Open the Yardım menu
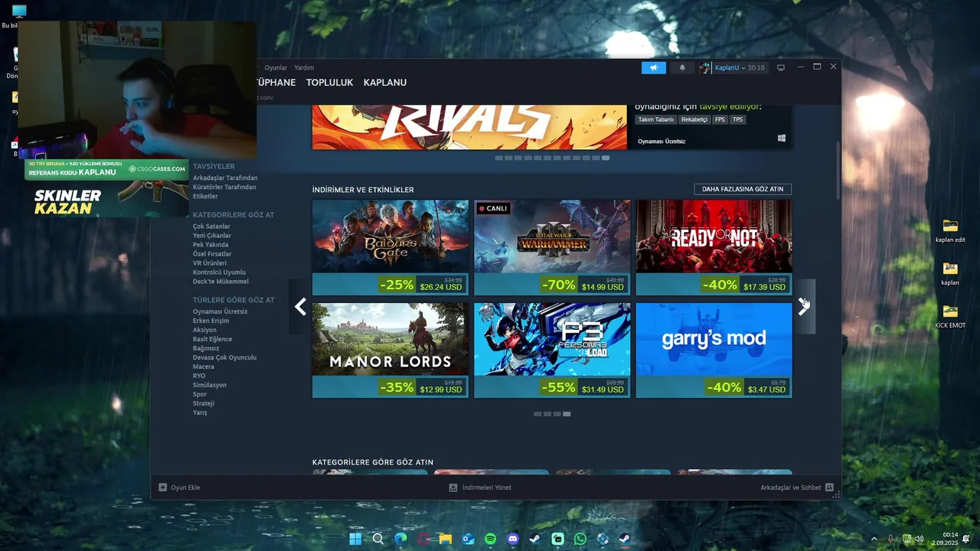This screenshot has width=980, height=551. point(304,67)
